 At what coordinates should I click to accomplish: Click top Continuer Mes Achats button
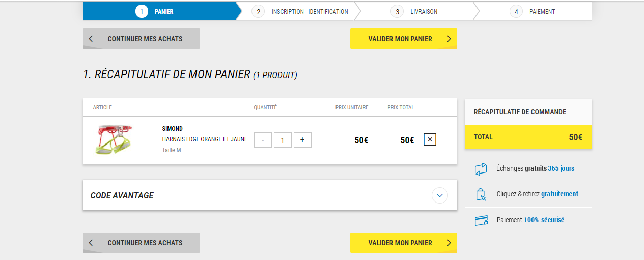142,39
